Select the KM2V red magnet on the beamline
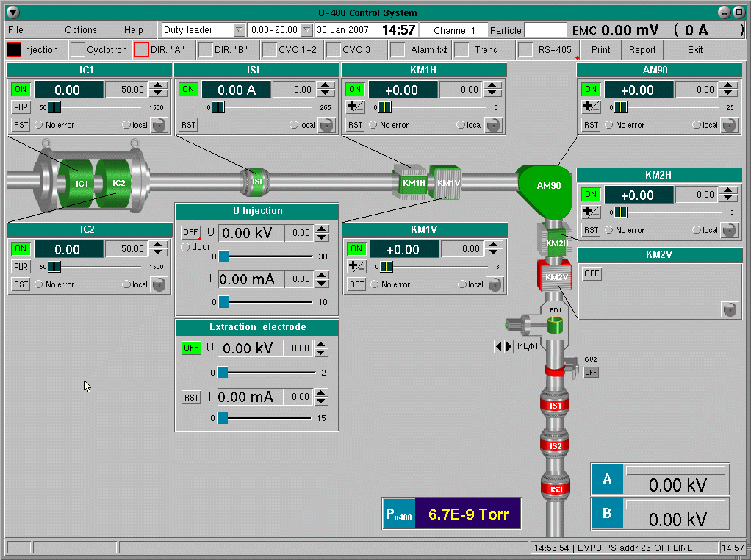751x560 pixels. [556, 276]
